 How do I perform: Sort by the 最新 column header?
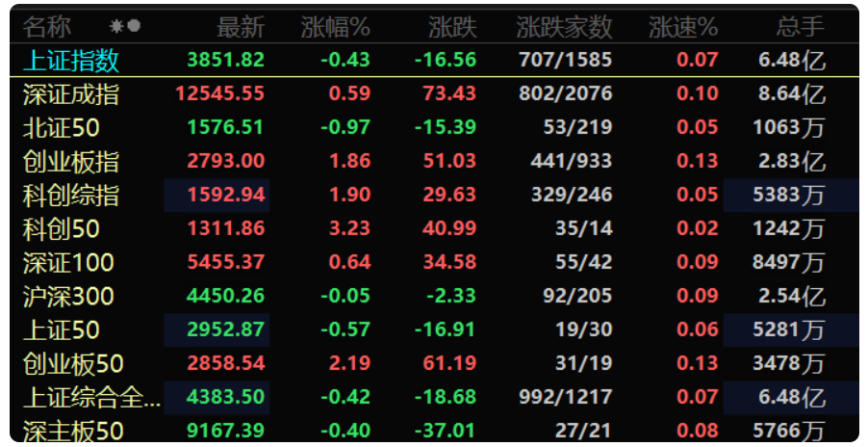pyautogui.click(x=241, y=27)
